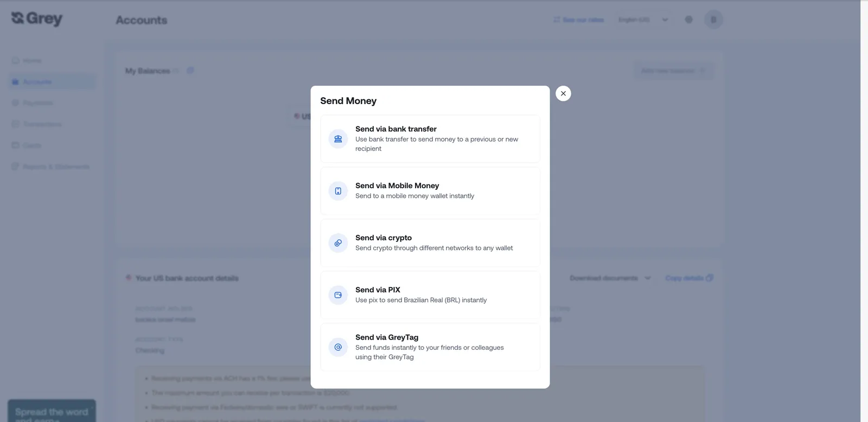Click the Spread the word banner
868x422 pixels.
[52, 411]
